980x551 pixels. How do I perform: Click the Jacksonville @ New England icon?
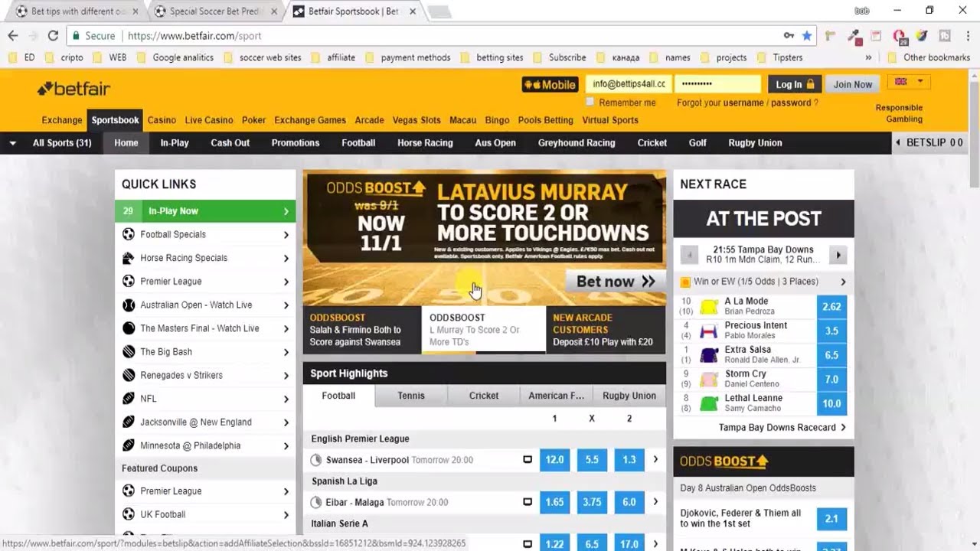tap(129, 422)
